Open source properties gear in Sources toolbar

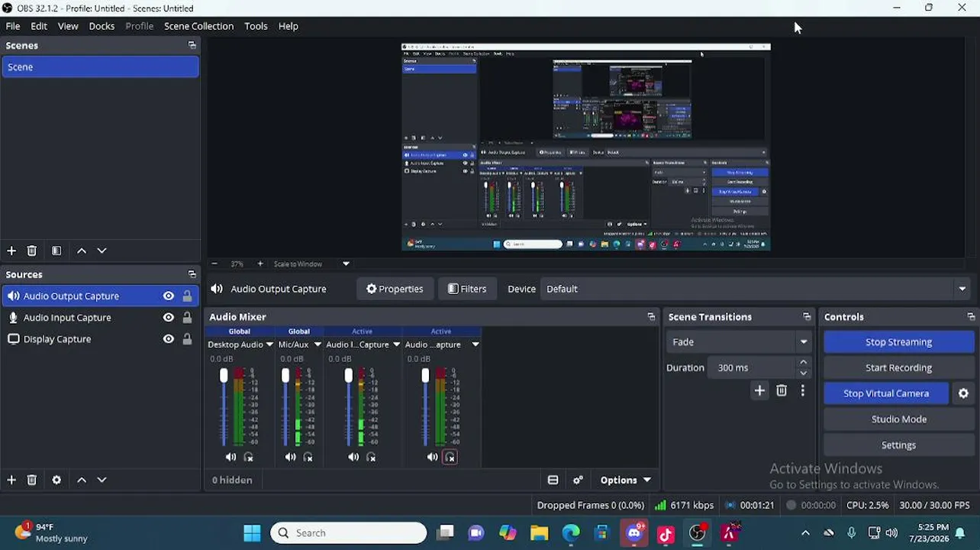(56, 480)
